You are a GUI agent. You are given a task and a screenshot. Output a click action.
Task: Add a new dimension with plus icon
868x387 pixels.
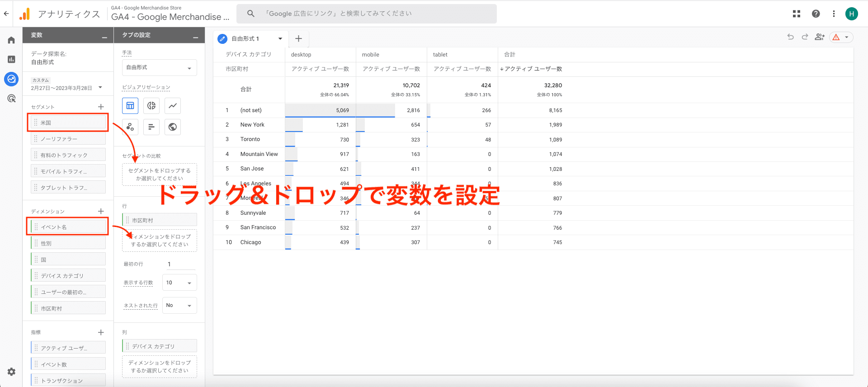click(101, 211)
